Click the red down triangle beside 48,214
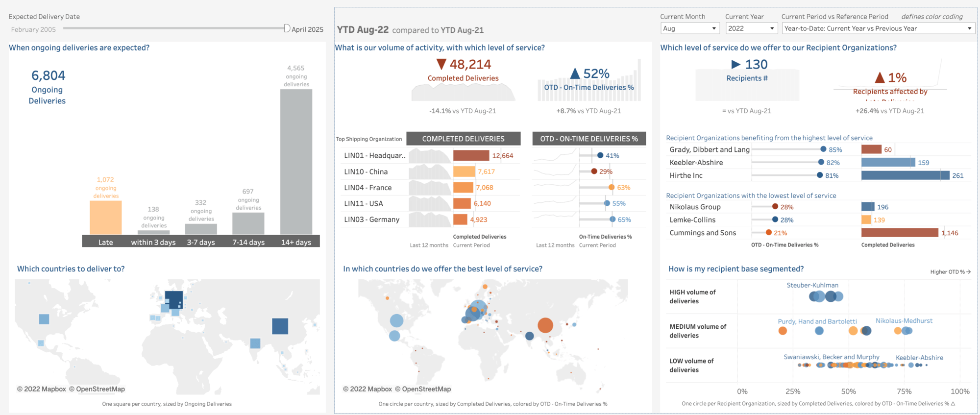The image size is (980, 415). [441, 65]
